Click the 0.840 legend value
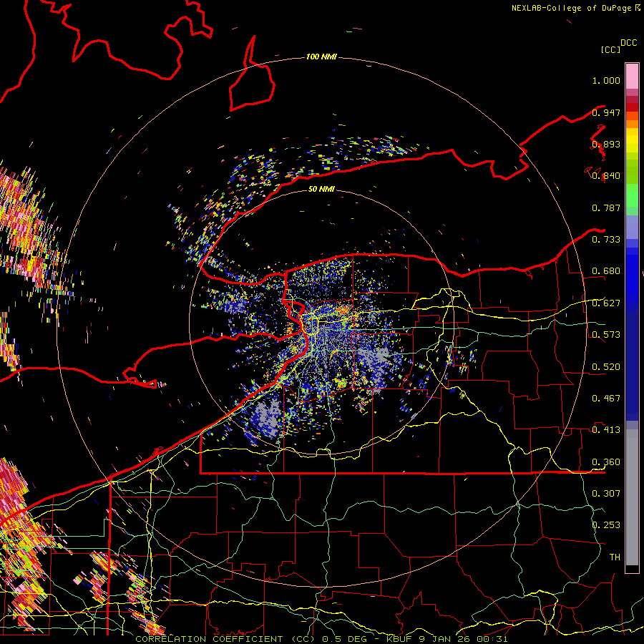The image size is (644, 644). click(x=606, y=176)
